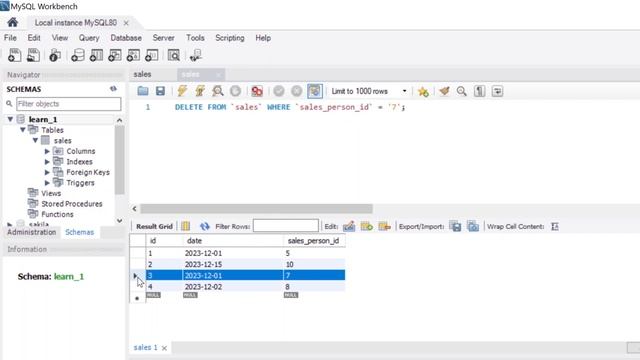Close the Local instance MySQL80 tab
640x360 pixels.
(x=126, y=23)
